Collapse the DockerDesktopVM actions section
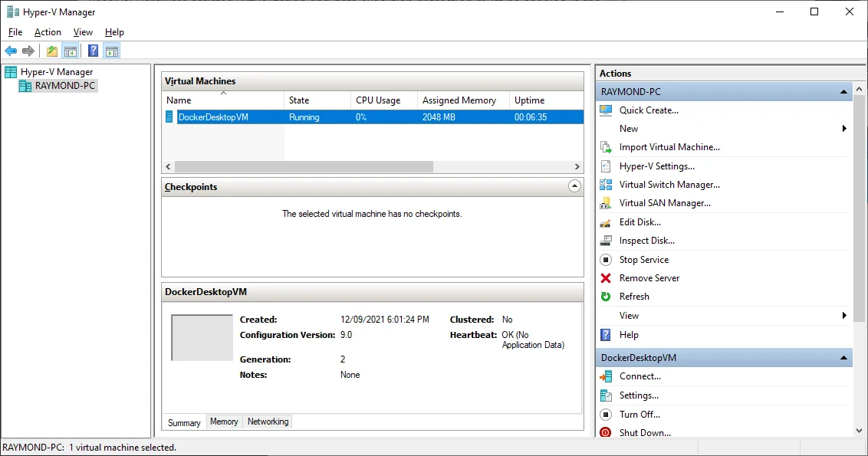Image resolution: width=868 pixels, height=456 pixels. click(844, 358)
